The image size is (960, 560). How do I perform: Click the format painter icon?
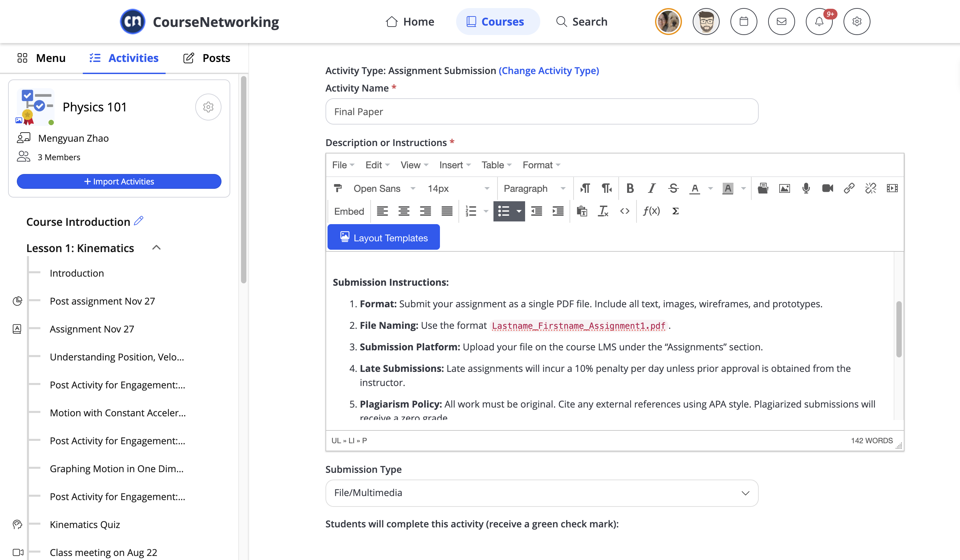(x=338, y=188)
